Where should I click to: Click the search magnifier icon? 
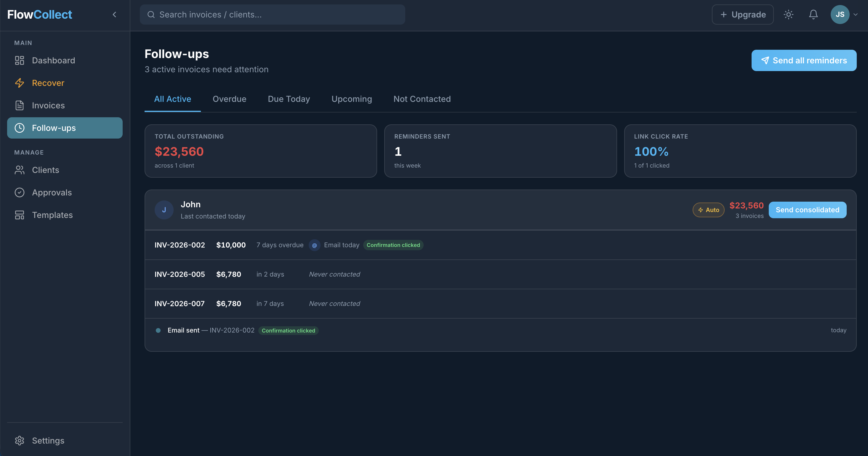point(151,15)
